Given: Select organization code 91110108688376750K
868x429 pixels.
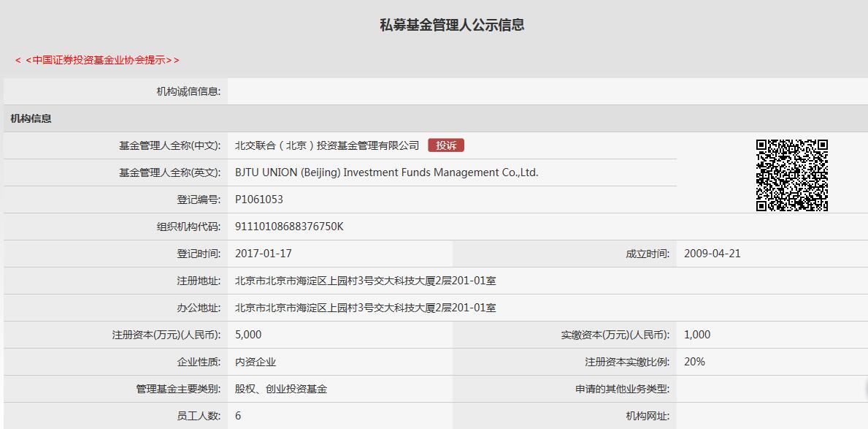Looking at the screenshot, I should coord(290,227).
